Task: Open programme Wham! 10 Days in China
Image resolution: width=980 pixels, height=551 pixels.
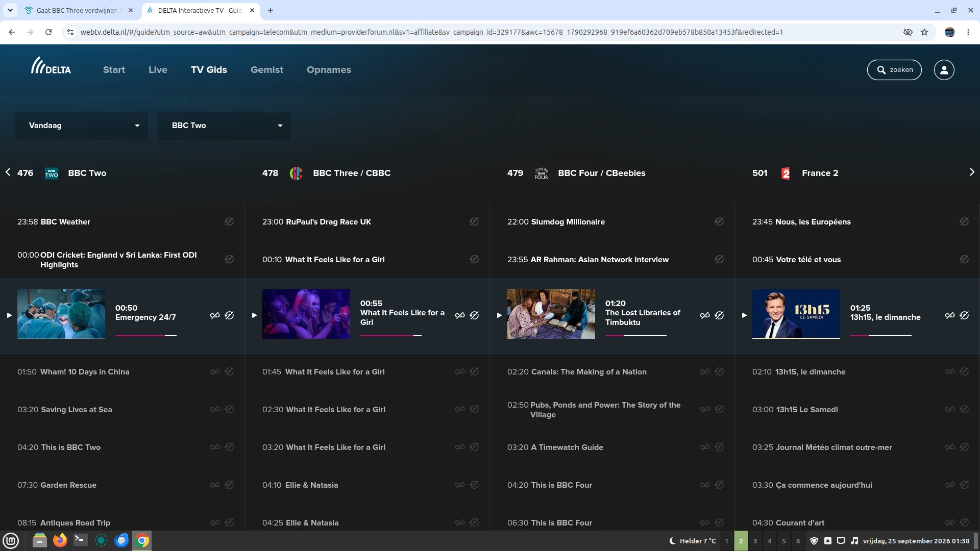Action: [85, 372]
